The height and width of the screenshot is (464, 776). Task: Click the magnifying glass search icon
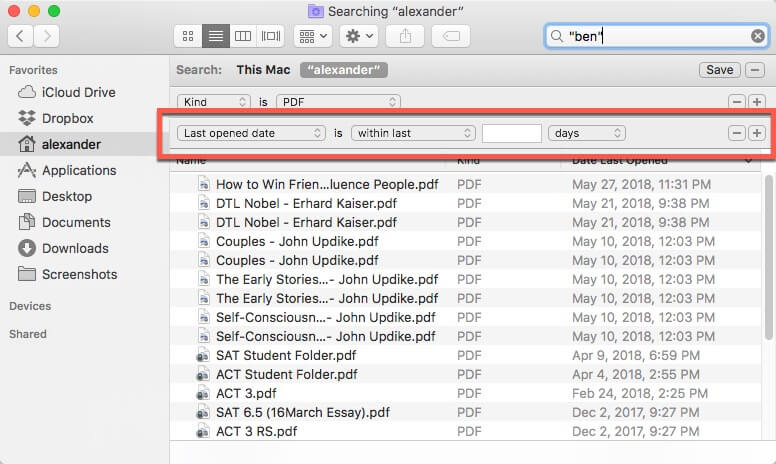[557, 36]
